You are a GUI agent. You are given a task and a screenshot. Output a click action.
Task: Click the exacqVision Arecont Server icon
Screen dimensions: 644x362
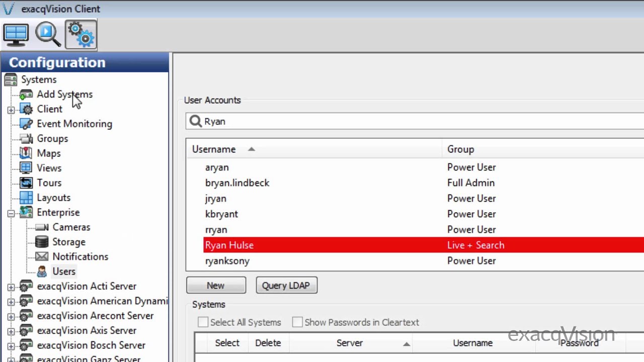pos(26,316)
